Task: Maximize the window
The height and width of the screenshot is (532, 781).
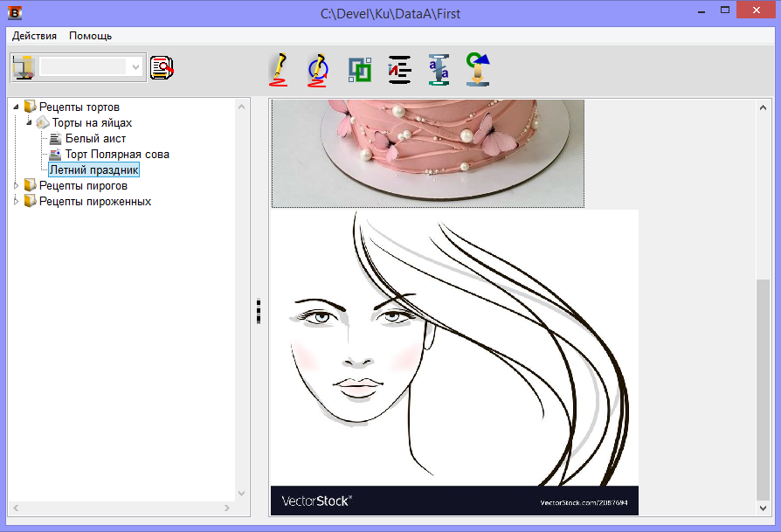Action: pos(725,10)
